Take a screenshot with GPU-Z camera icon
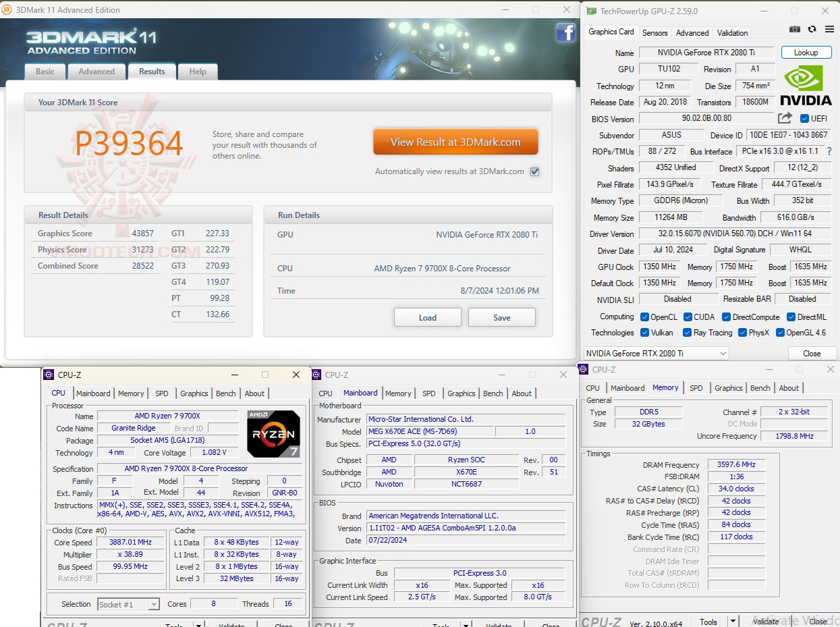840x627 pixels. [x=795, y=30]
